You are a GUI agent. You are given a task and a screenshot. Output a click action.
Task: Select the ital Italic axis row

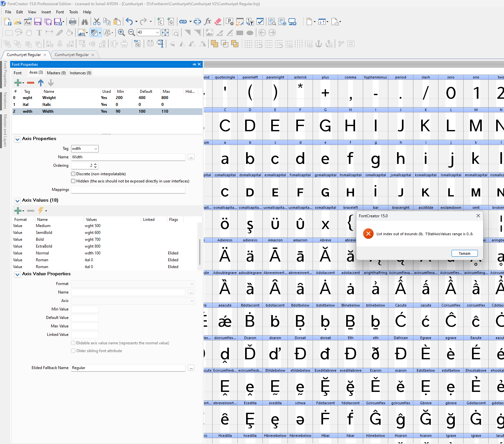[107, 105]
